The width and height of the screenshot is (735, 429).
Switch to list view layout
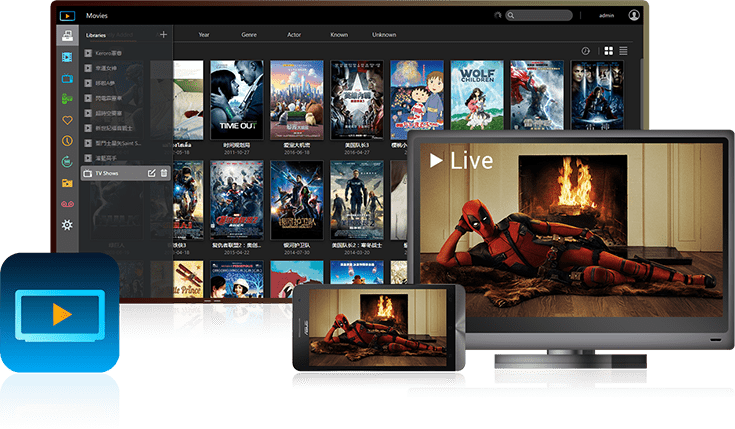pos(623,50)
